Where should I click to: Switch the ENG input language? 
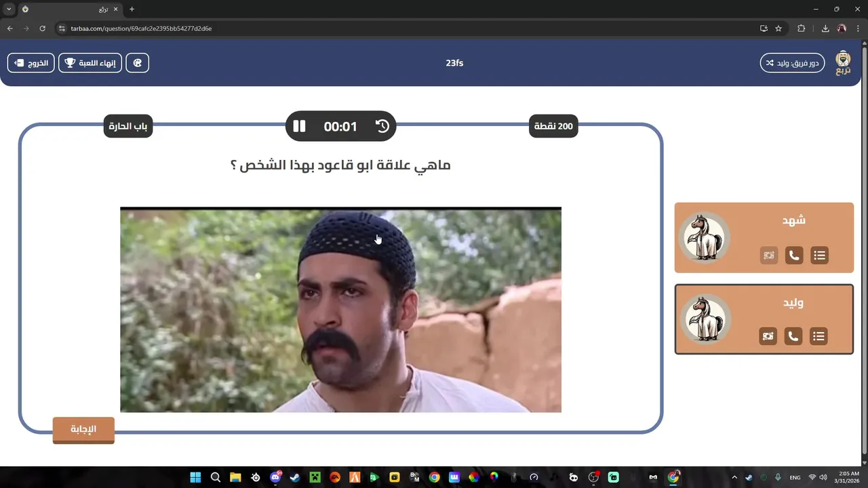click(x=795, y=477)
